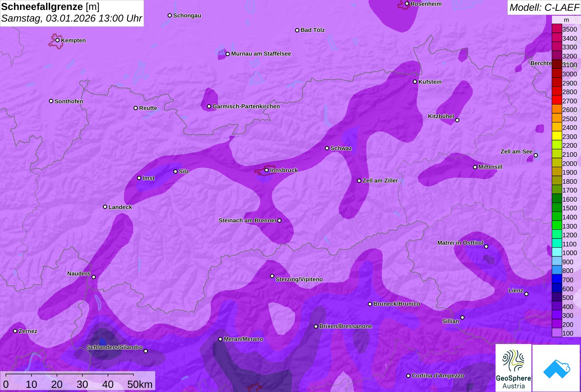Pick the green 1500 m legend color
581x392 pixels.
[x=557, y=208]
